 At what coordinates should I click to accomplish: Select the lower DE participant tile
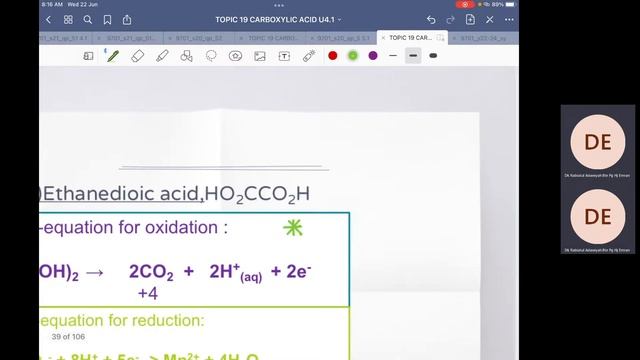coord(598,216)
